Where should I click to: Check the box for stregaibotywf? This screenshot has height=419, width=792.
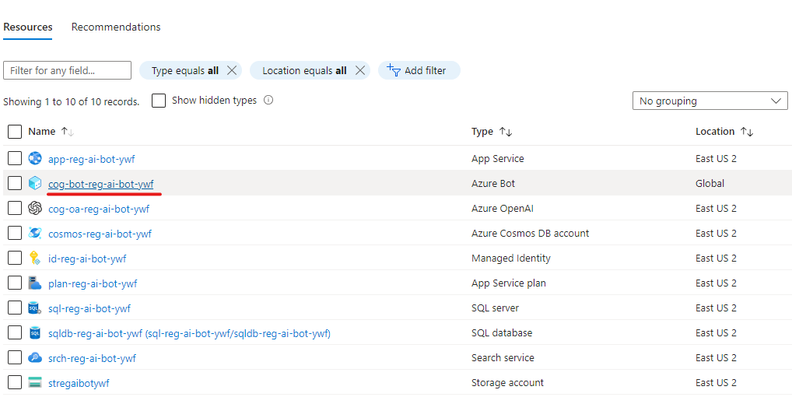[15, 382]
